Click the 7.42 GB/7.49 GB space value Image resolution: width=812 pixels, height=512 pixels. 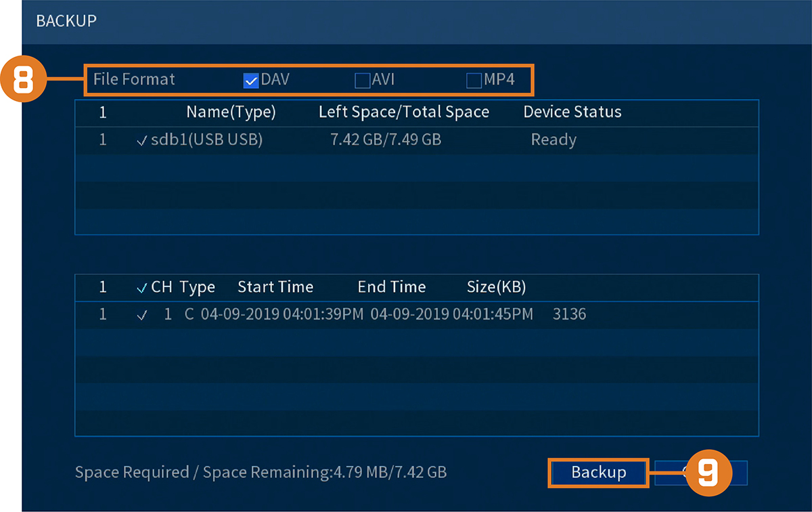tap(386, 140)
